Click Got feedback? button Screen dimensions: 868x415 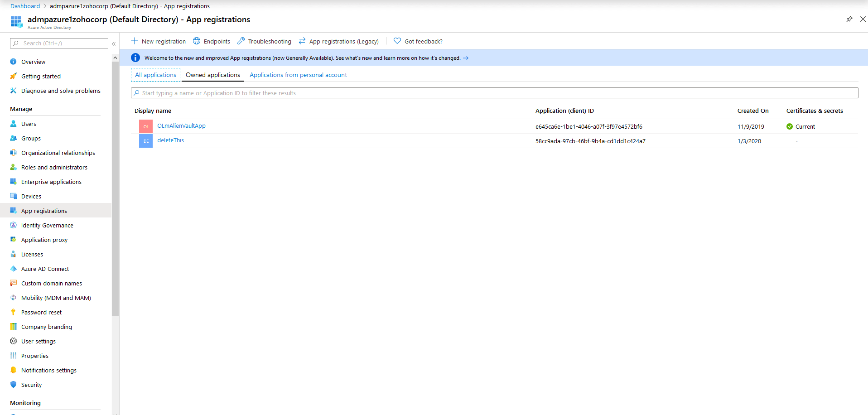pos(418,41)
